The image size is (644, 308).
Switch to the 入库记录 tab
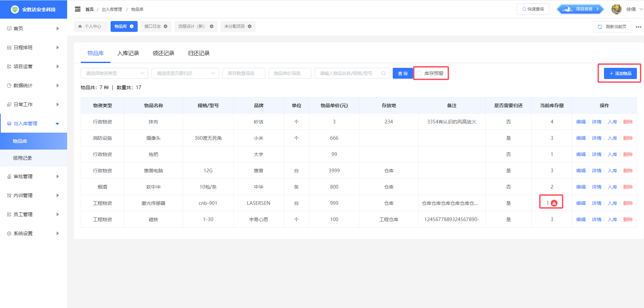[x=128, y=53]
